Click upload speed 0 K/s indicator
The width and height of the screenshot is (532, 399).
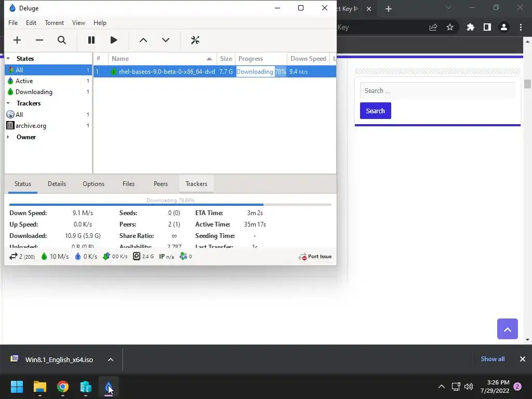point(86,257)
